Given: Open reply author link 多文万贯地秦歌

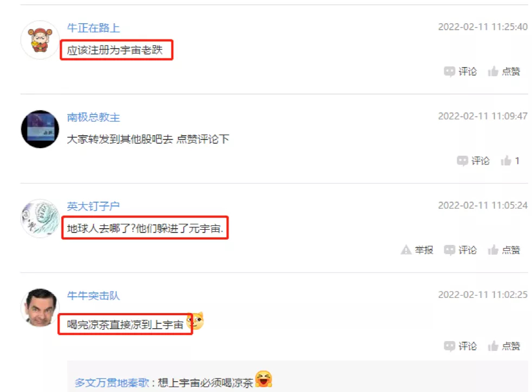Looking at the screenshot, I should (112, 383).
